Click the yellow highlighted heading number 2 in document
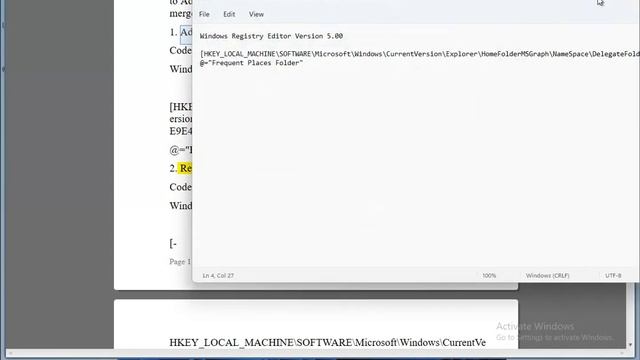This screenshot has width=640, height=360. click(x=185, y=168)
